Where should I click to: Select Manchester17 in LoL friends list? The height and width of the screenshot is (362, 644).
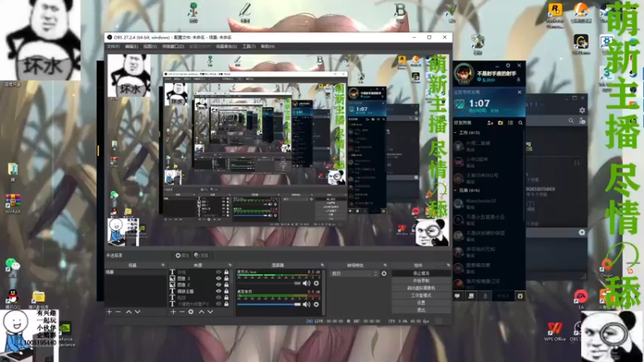[x=489, y=204]
